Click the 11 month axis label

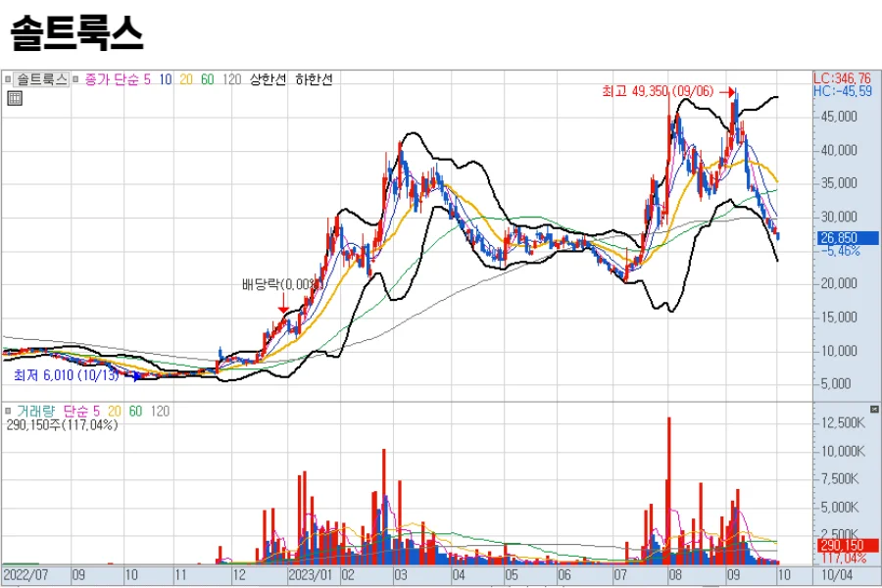[x=180, y=575]
